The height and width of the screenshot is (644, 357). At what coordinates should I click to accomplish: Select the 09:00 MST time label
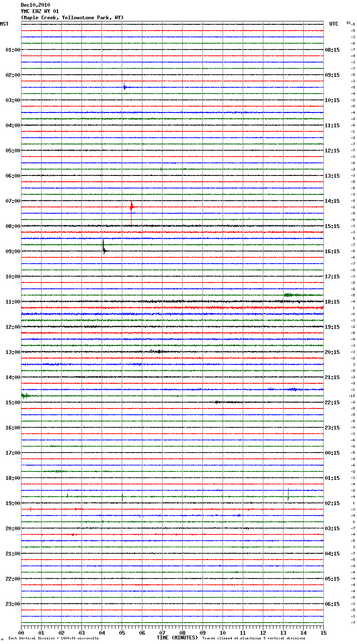pyautogui.click(x=13, y=251)
